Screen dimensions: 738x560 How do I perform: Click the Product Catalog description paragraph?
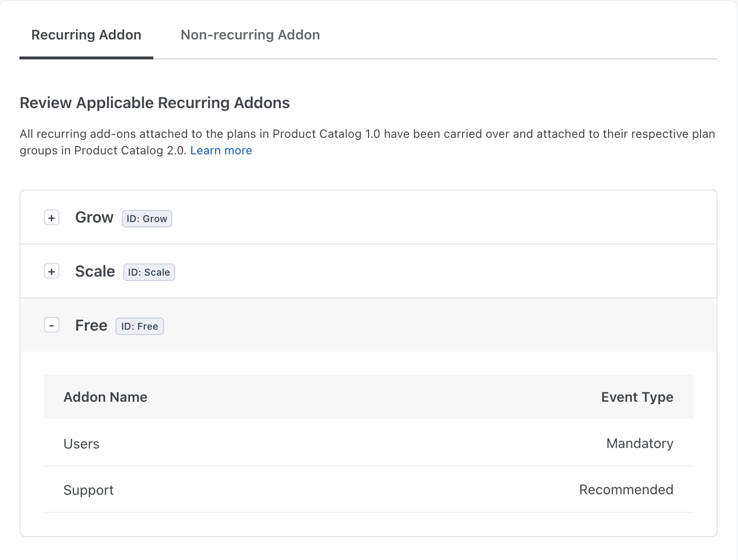click(x=341, y=134)
